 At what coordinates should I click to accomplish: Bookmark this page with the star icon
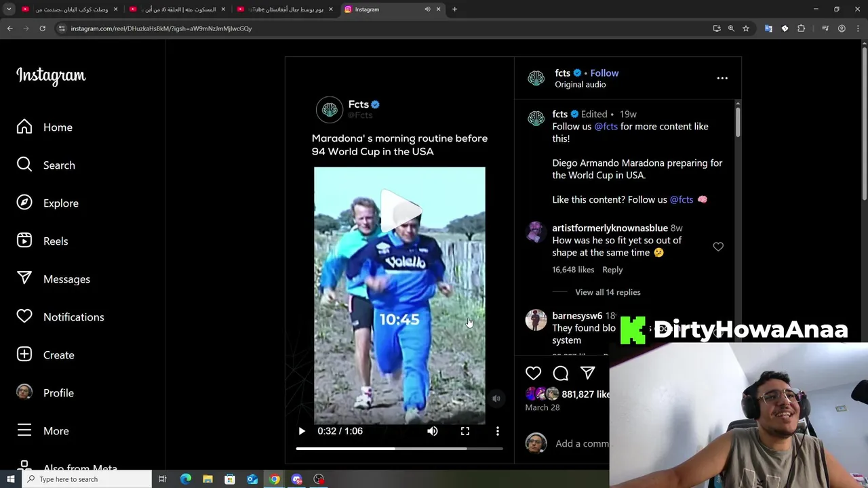tap(746, 28)
